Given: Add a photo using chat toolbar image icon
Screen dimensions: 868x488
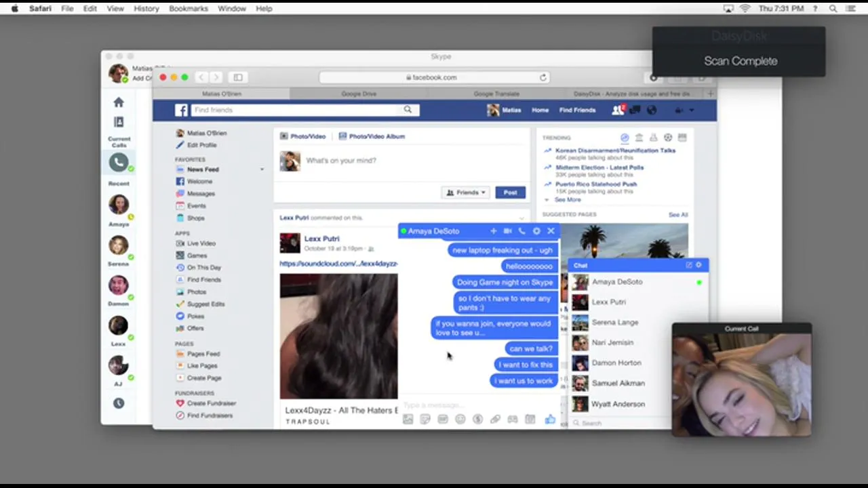Looking at the screenshot, I should pyautogui.click(x=408, y=420).
